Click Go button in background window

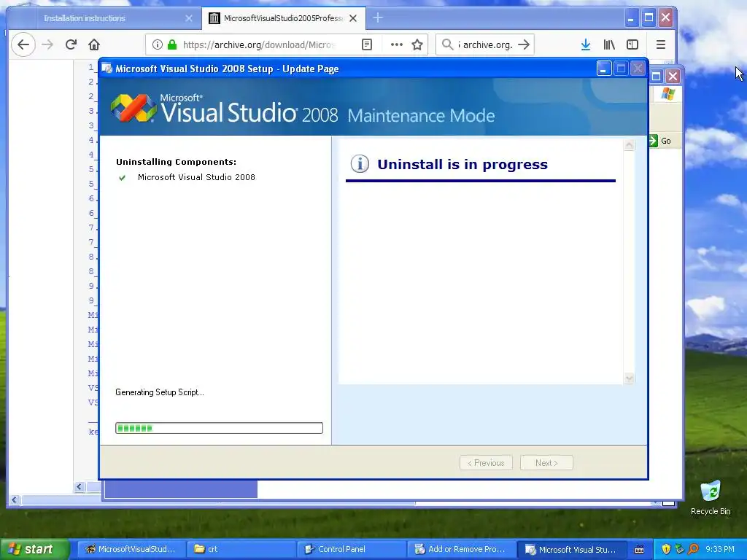(x=661, y=141)
